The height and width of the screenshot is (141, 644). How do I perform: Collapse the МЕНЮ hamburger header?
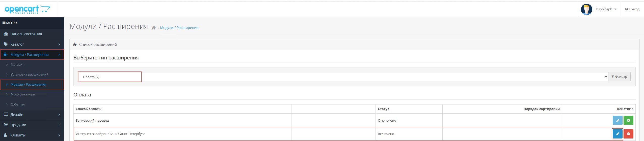coord(10,23)
